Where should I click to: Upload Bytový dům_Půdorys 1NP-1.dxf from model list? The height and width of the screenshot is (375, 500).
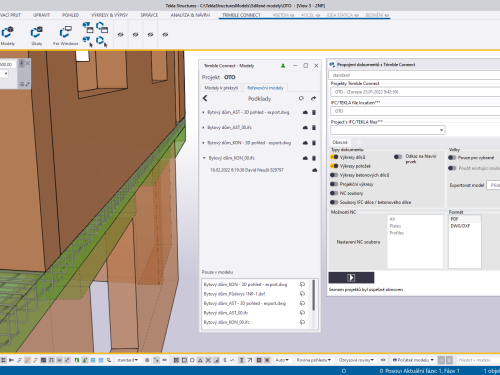pyautogui.click(x=302, y=294)
